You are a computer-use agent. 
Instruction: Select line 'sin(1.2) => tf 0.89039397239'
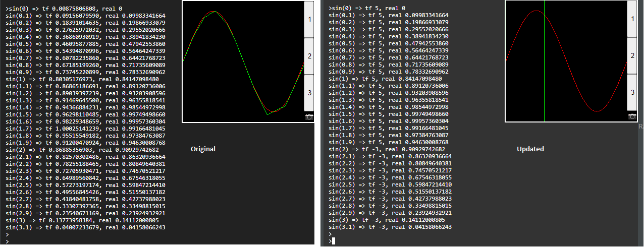[x=86, y=93]
